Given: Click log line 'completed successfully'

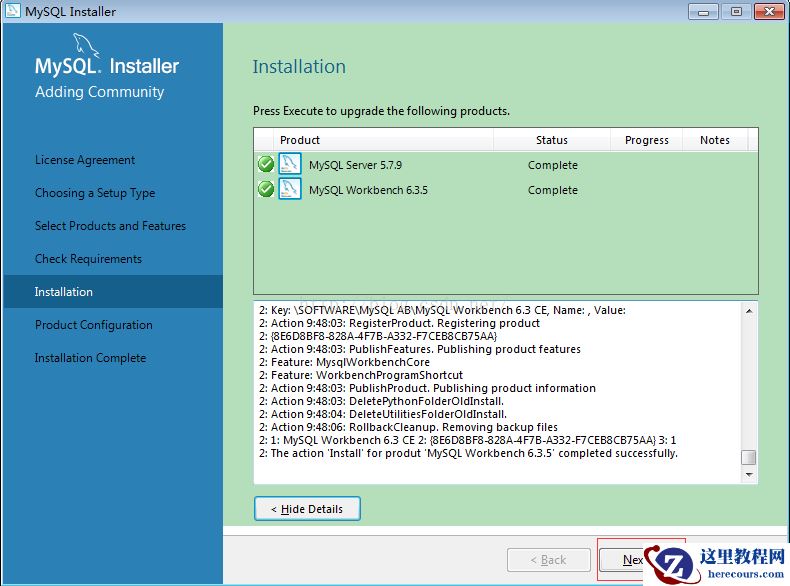Looking at the screenshot, I should (x=469, y=453).
